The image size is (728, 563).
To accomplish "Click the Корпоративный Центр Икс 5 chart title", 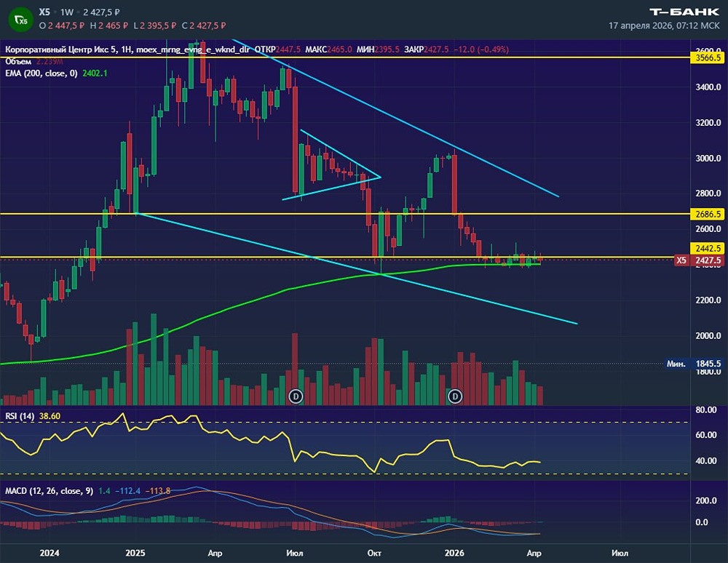I will click(61, 49).
